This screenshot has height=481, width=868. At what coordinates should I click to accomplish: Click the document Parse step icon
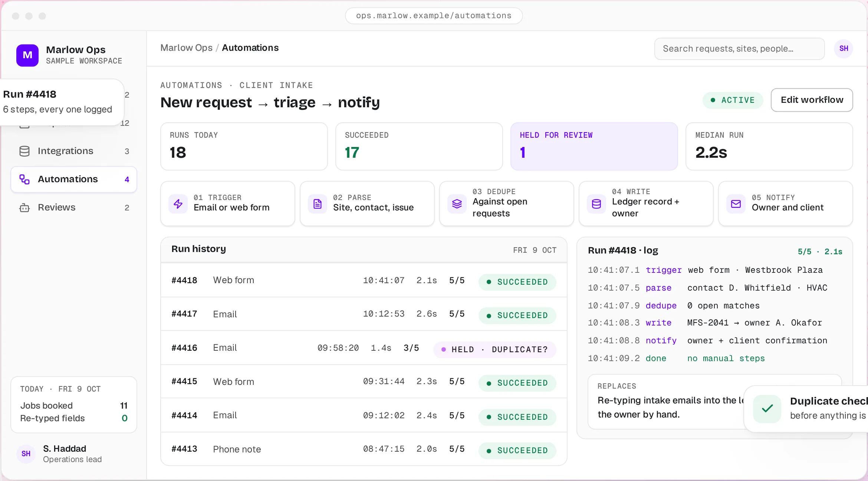pos(318,204)
